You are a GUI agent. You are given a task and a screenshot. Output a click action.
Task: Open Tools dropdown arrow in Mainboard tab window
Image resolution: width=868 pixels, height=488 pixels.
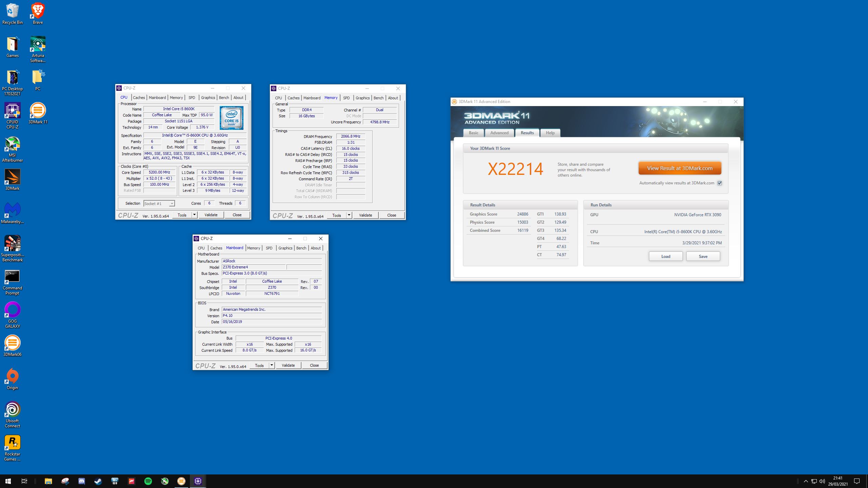[x=272, y=365]
